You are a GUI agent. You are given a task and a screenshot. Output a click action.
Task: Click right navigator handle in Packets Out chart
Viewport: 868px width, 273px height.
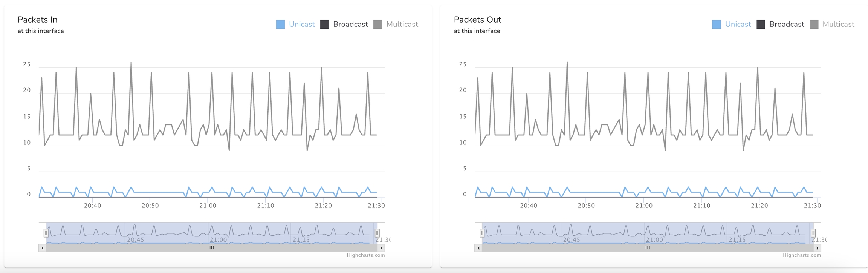[x=813, y=233]
